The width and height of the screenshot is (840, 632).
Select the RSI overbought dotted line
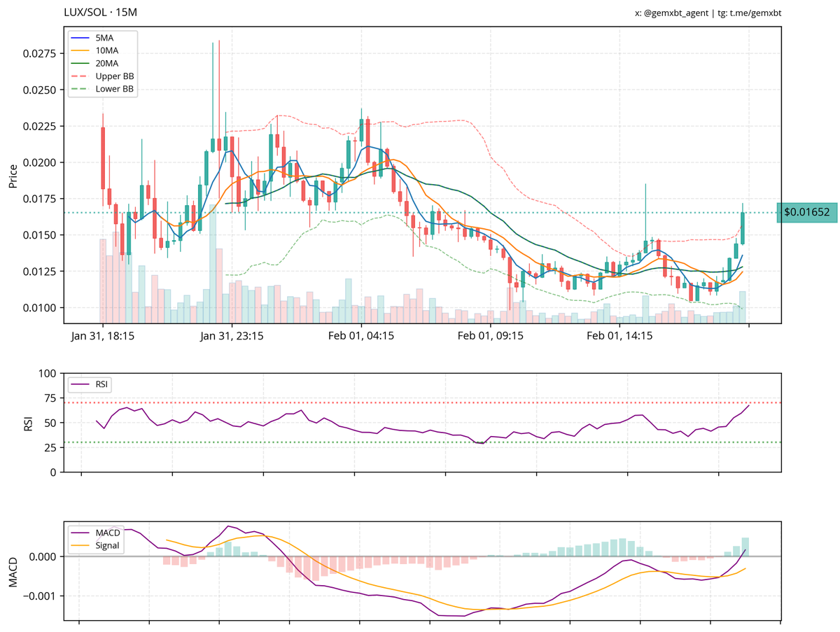tap(420, 402)
